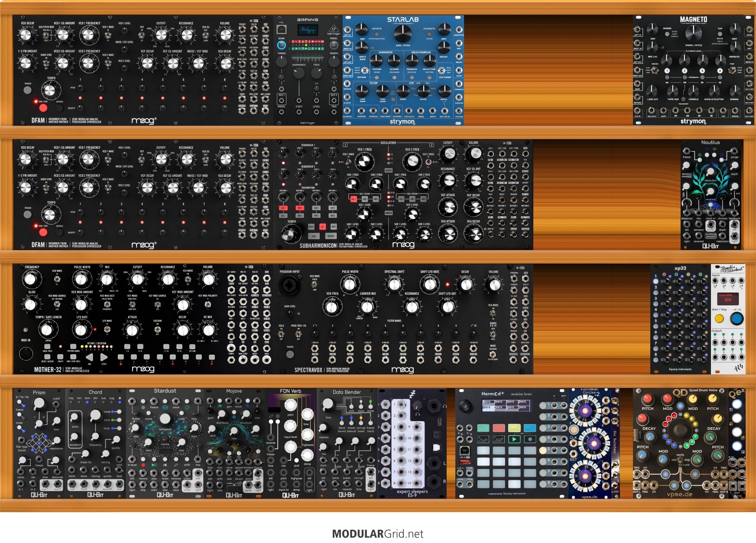The height and width of the screenshot is (543, 756).
Task: Click the Trigger button on Spectravox
Action: click(290, 354)
